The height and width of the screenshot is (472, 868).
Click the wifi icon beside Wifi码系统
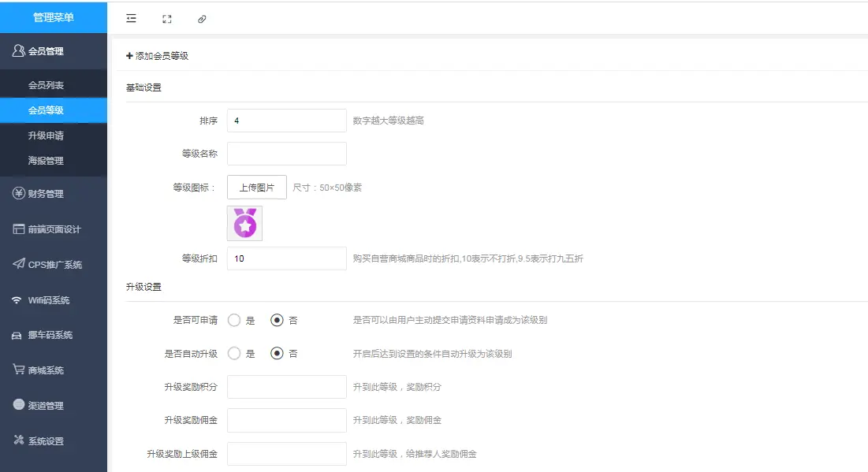(x=17, y=300)
